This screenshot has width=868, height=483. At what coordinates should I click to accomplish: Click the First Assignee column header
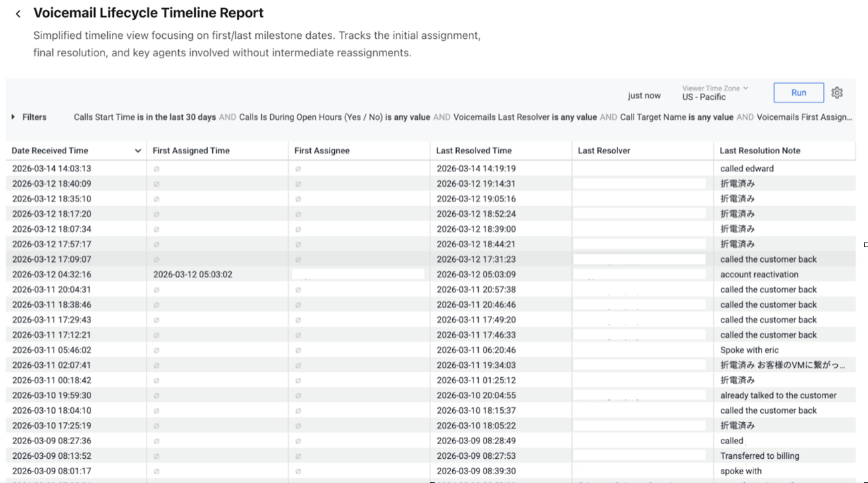point(322,150)
